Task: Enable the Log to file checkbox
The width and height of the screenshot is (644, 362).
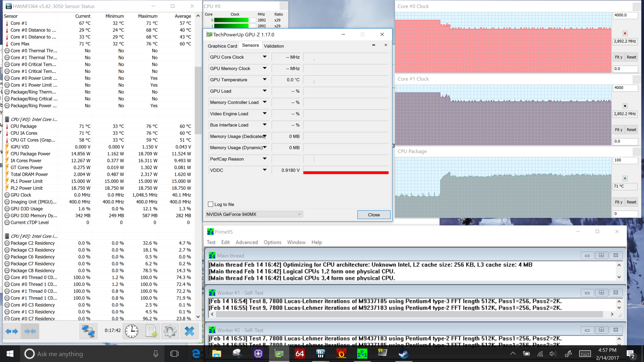Action: point(211,204)
